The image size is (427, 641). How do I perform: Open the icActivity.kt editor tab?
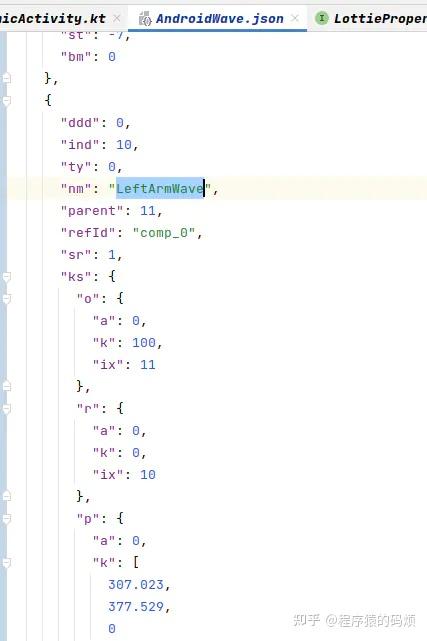53,18
